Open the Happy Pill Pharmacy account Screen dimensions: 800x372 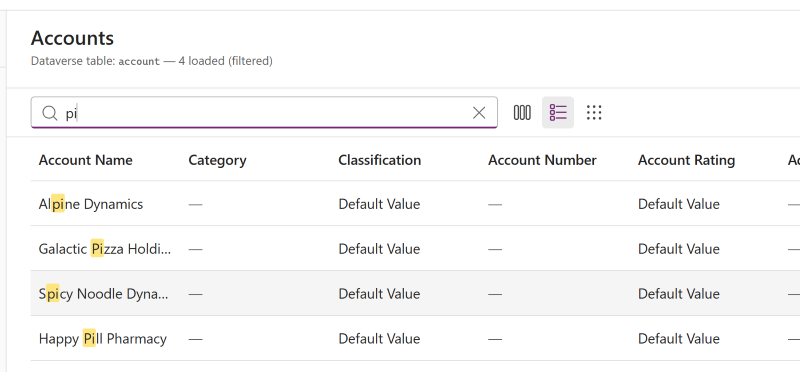point(103,339)
